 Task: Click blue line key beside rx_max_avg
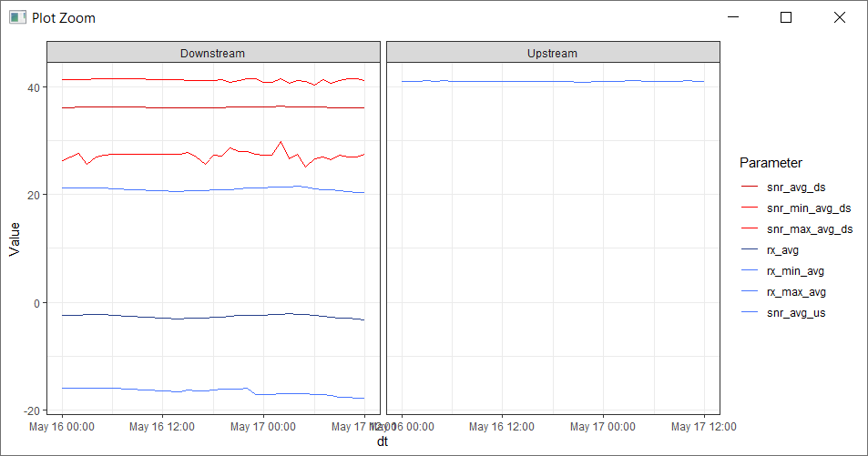click(x=750, y=291)
